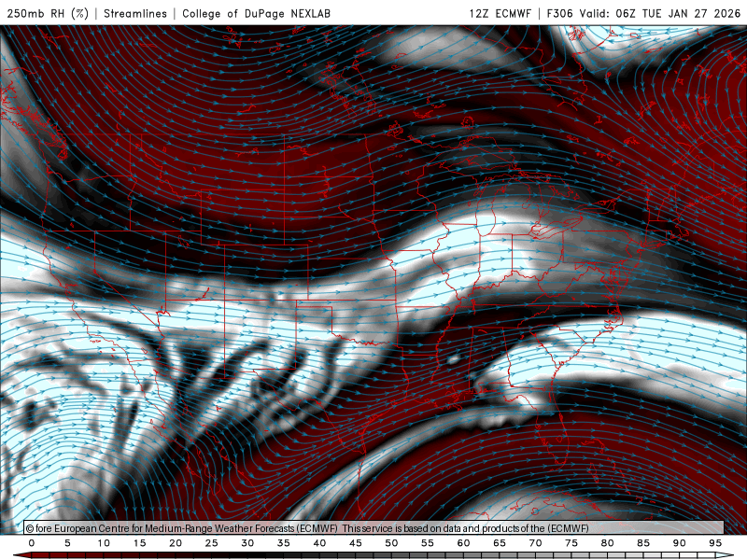Click the "45" humidity scale label
Viewport: 747px width, 560px height.
click(x=356, y=543)
